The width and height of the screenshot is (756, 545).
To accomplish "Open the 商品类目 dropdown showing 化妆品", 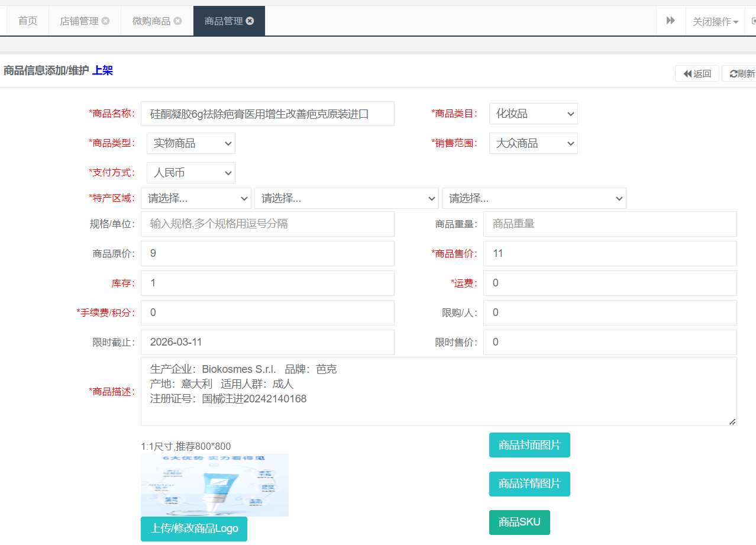I will click(x=533, y=114).
